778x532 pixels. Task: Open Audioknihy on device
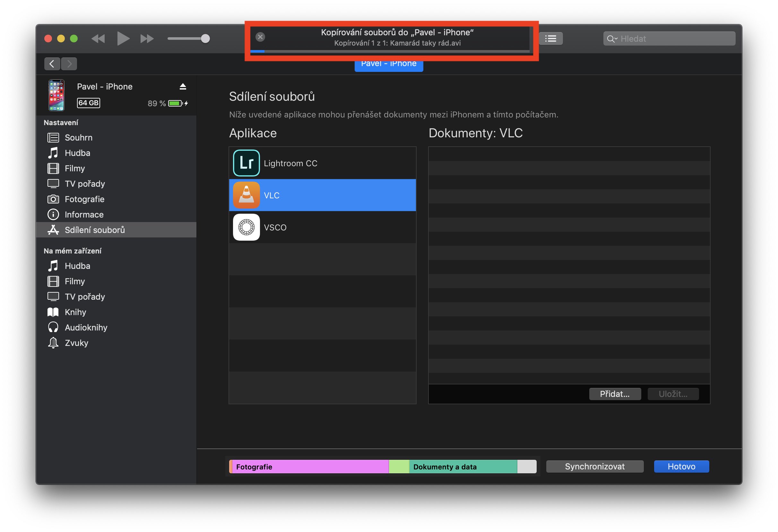[x=116, y=328]
